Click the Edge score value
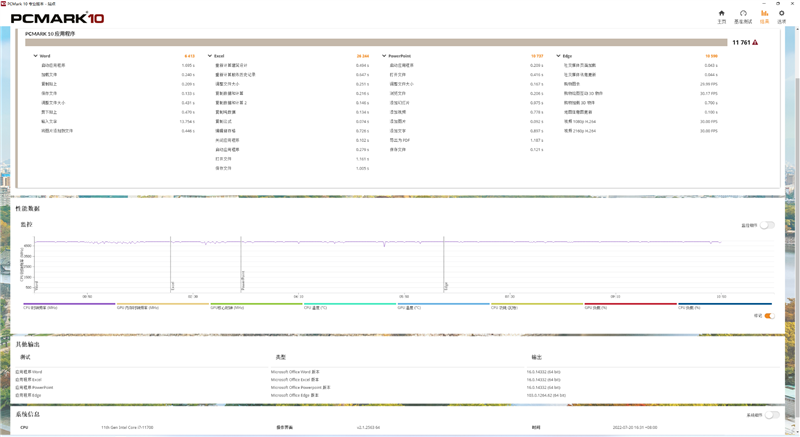800x437 pixels. pos(711,56)
